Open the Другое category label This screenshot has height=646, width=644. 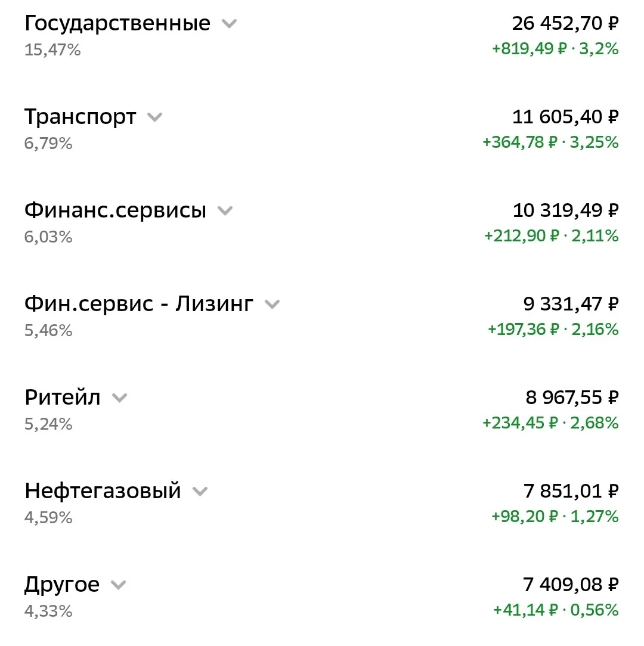(62, 585)
